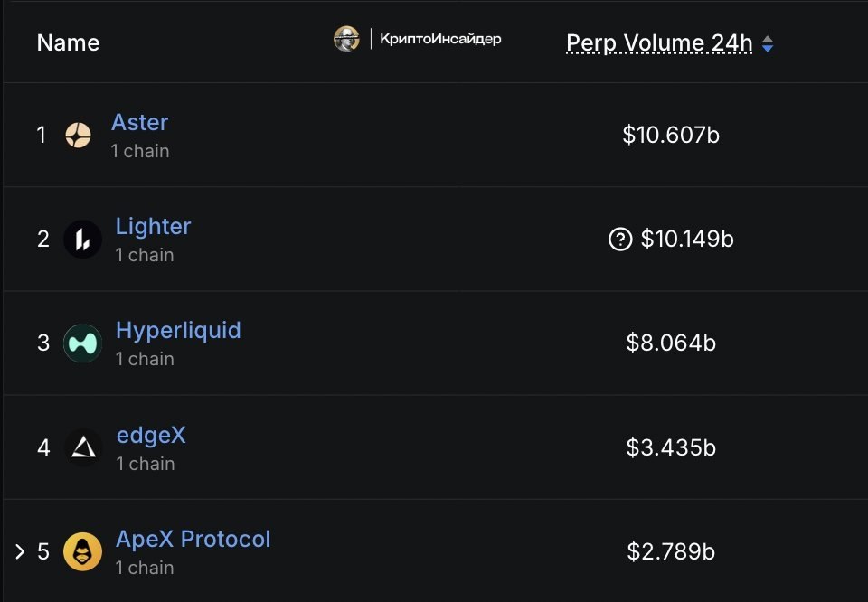
Task: Open the Lighter protocol link
Action: click(153, 226)
